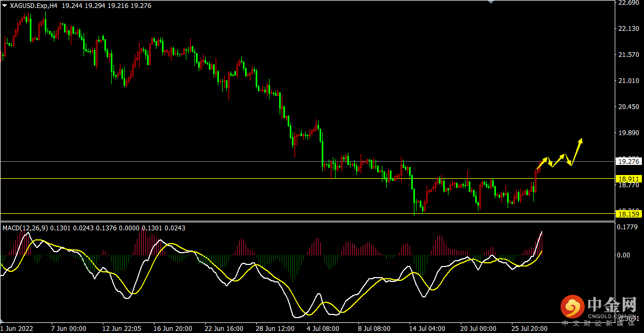Screen dimensions: 644x333
Task: Click the 25 Jul 20:00 time label
Action: tap(530, 329)
